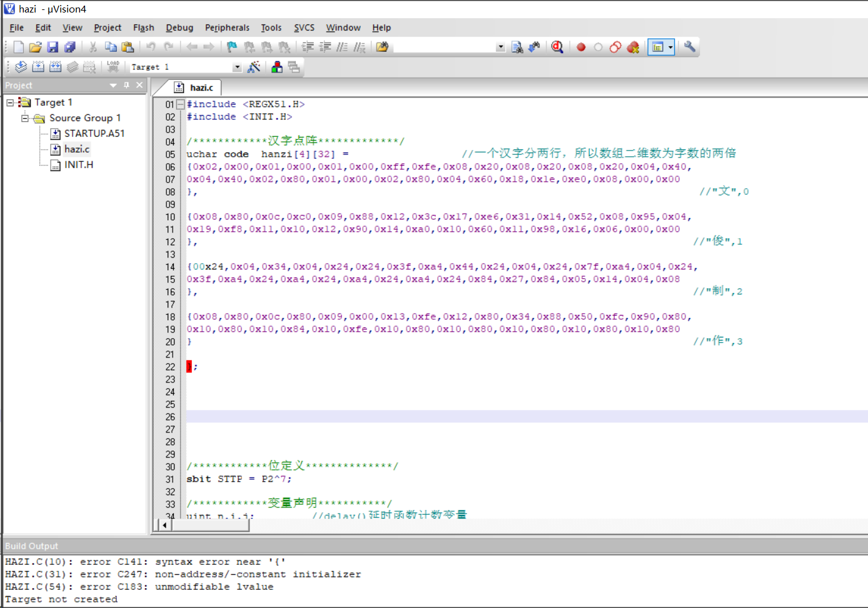Click the Comment selection icon
868x608 pixels.
point(342,47)
